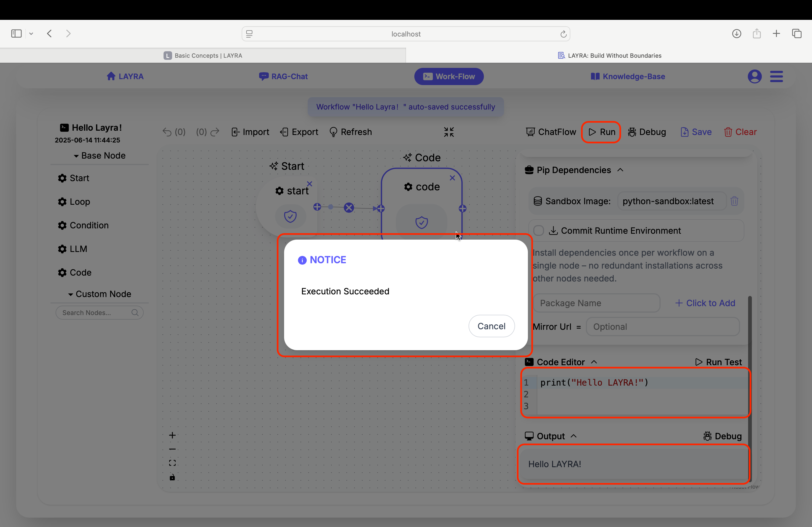Click the search magnifier in Search Nodes
The width and height of the screenshot is (812, 527).
tap(135, 313)
